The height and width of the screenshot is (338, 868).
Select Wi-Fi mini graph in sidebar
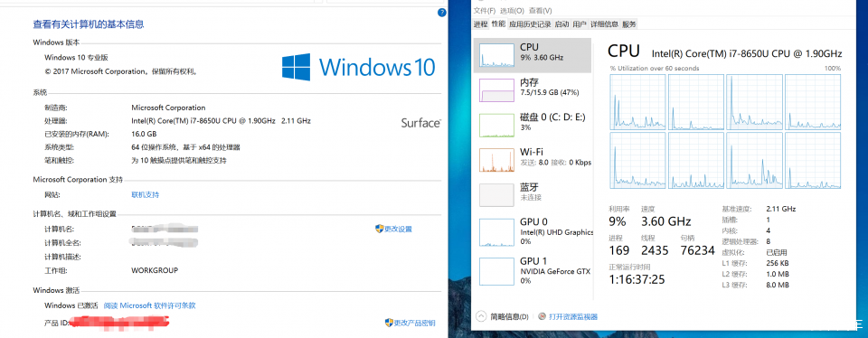point(497,161)
